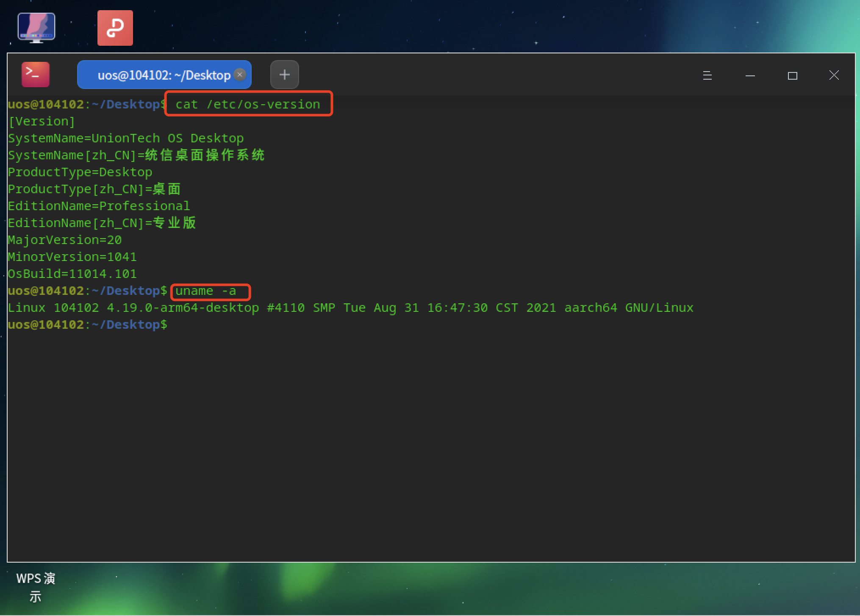Open the red WPS presentation desktop icon
Image resolution: width=860 pixels, height=616 pixels.
point(115,28)
